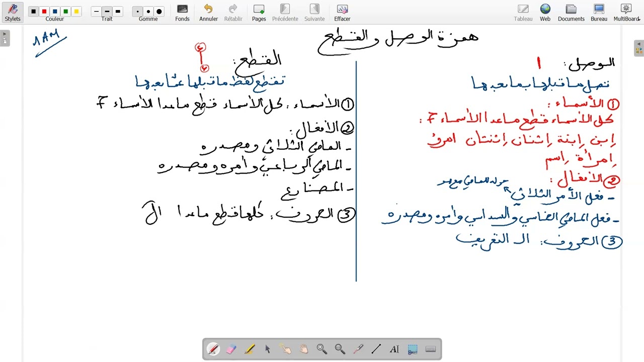Click Annuler to undo last stroke

pos(208,13)
